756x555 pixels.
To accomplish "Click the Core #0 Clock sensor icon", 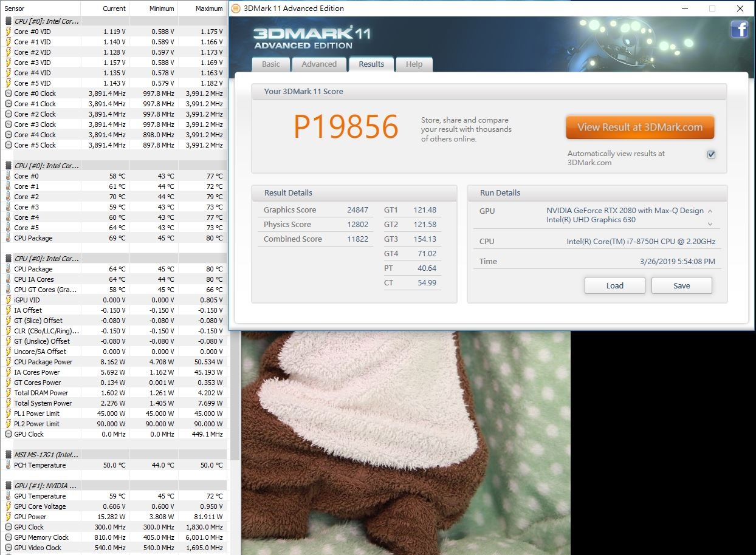I will click(x=9, y=94).
